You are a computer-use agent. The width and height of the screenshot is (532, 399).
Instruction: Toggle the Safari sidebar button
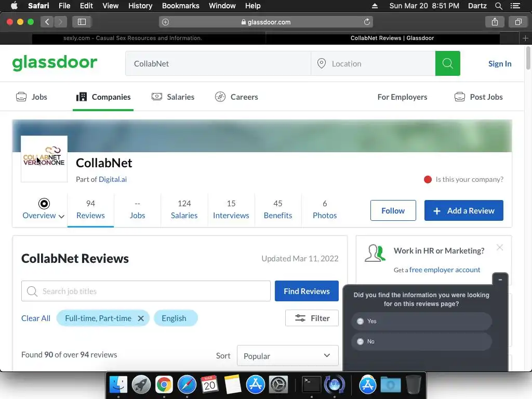click(82, 22)
